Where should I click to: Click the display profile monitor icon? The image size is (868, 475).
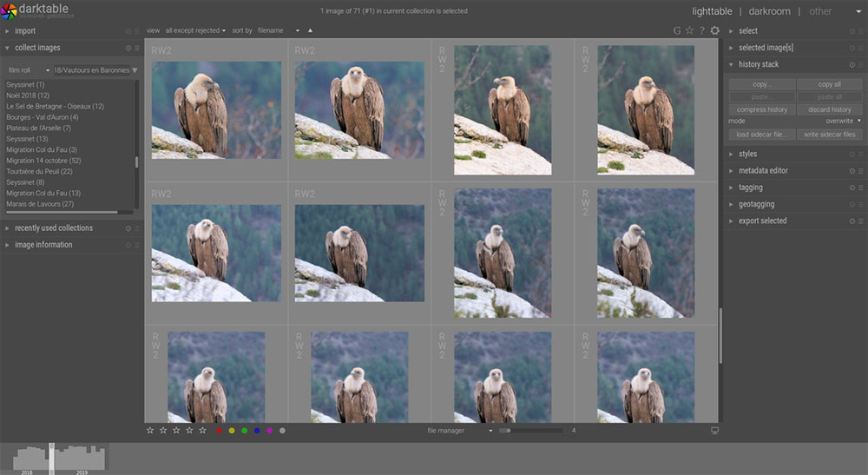click(x=714, y=431)
